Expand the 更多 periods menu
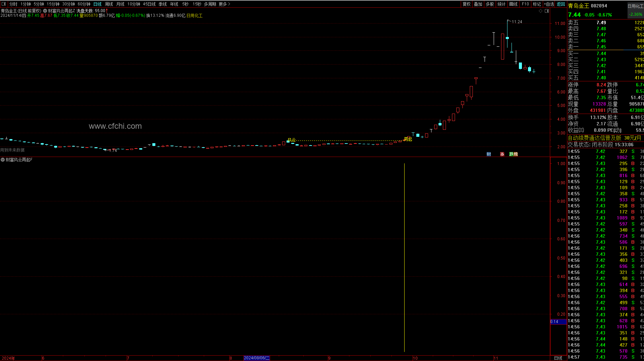The height and width of the screenshot is (361, 644). tap(224, 4)
